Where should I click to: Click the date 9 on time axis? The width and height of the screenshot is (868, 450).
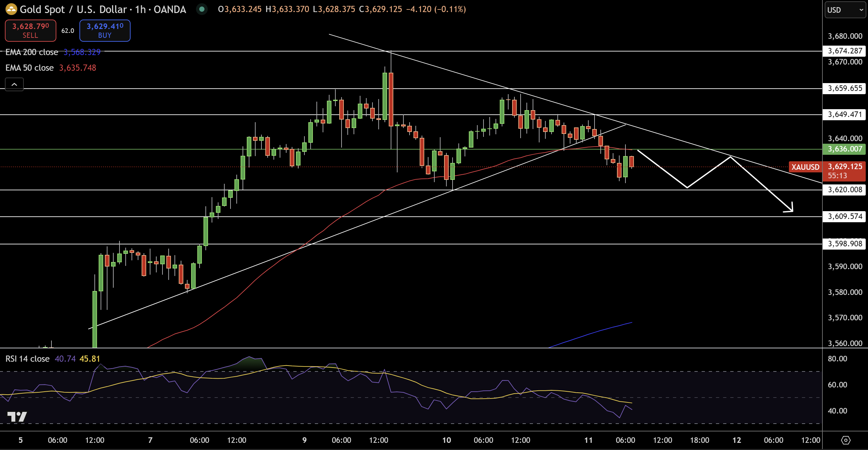[x=304, y=440]
